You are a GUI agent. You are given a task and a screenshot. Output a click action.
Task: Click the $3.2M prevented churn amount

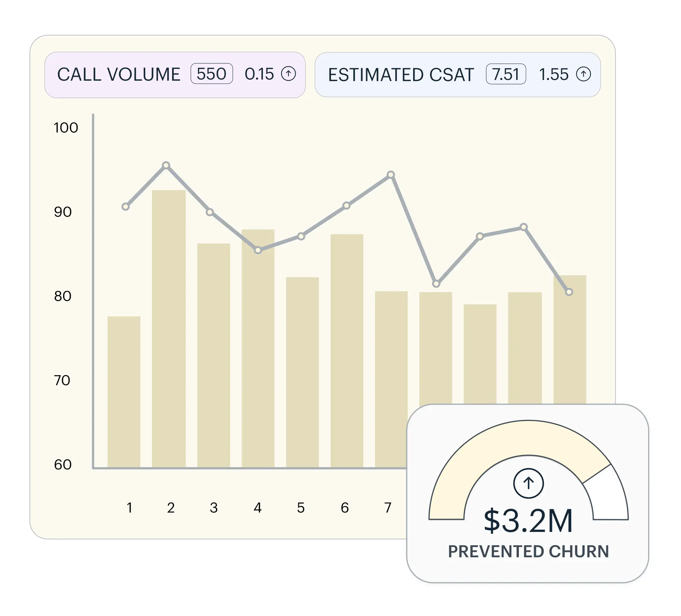point(528,521)
